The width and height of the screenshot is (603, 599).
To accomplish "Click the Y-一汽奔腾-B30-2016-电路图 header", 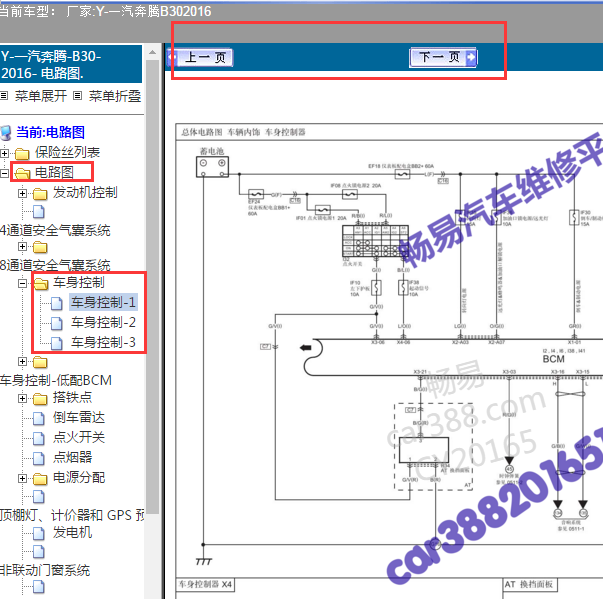I will (71, 64).
